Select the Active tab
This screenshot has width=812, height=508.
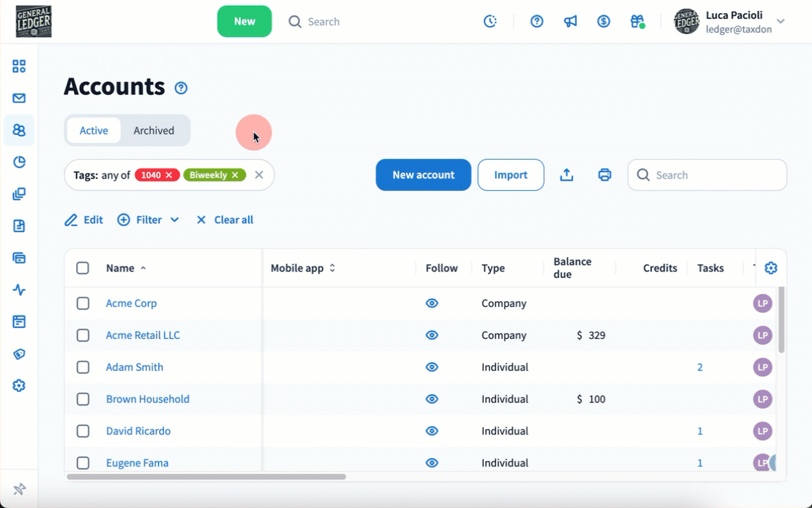pyautogui.click(x=94, y=131)
